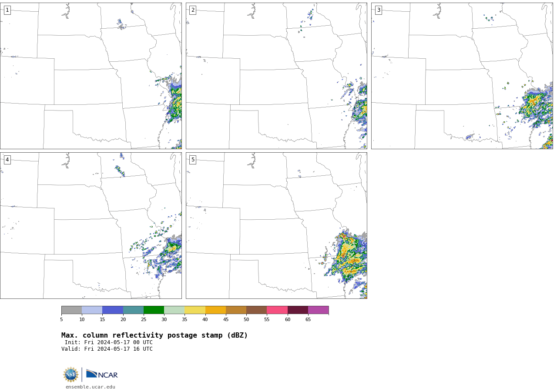Click the Valid: Fri 2024-05-17 16 UTC text
This screenshot has height=392, width=557.
(107, 349)
